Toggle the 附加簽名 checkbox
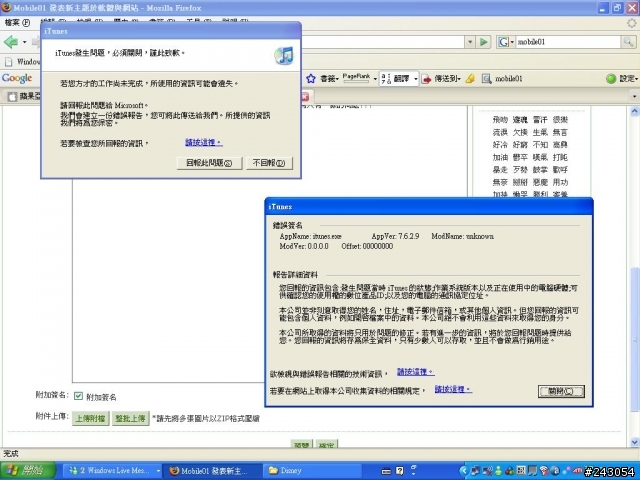This screenshot has height=480, width=640. point(78,396)
